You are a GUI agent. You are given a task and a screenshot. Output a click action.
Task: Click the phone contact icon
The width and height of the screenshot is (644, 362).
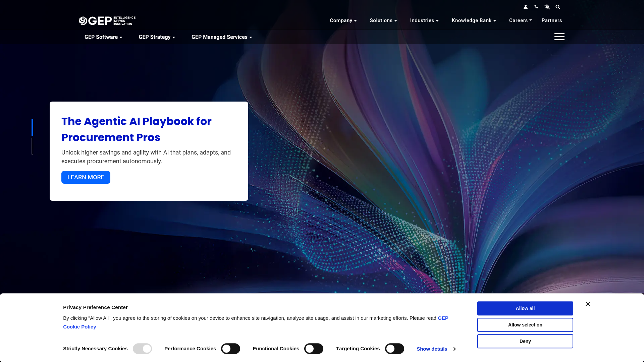pos(536,7)
